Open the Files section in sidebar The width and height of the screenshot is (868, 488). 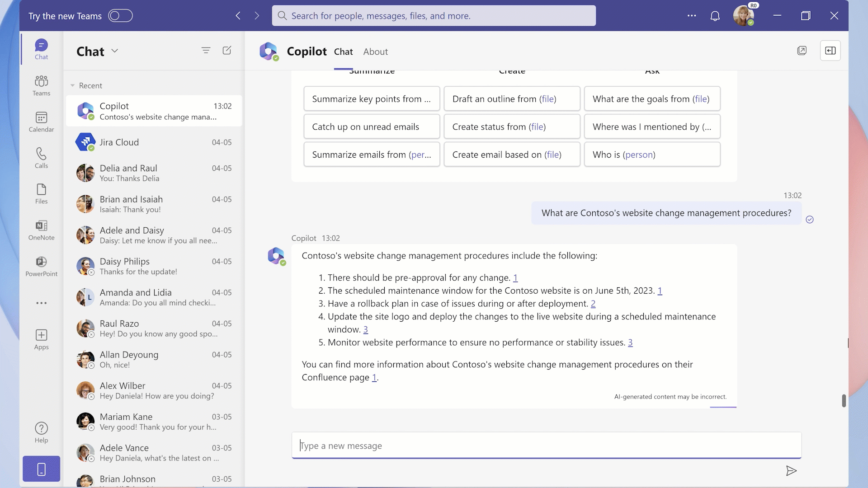(41, 194)
